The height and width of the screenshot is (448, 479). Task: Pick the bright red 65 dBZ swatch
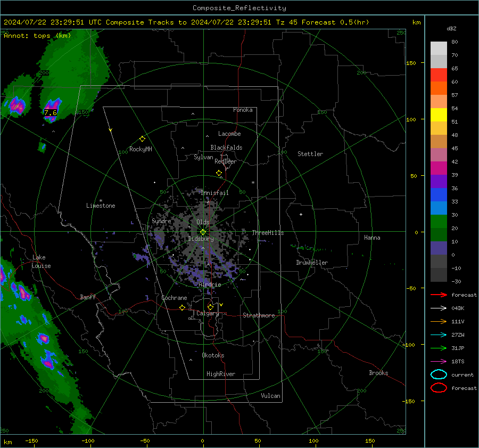coord(439,75)
